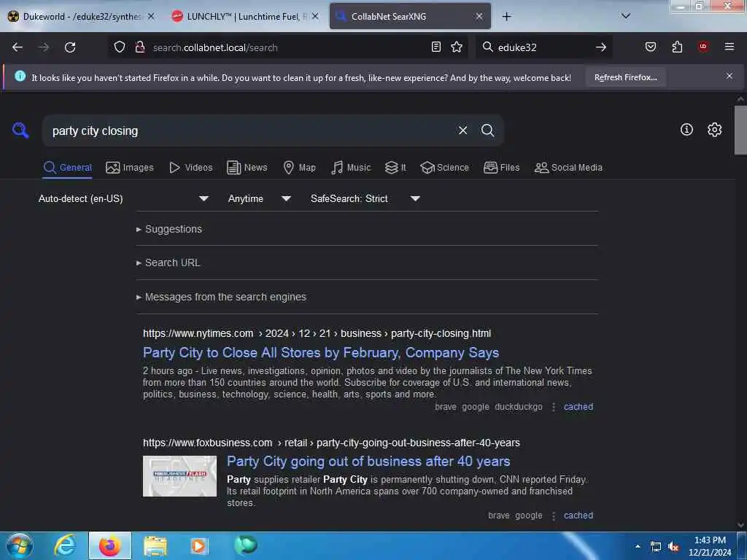This screenshot has width=747, height=560.
Task: Open the uBlock Origin toolbar icon
Action: pyautogui.click(x=703, y=47)
